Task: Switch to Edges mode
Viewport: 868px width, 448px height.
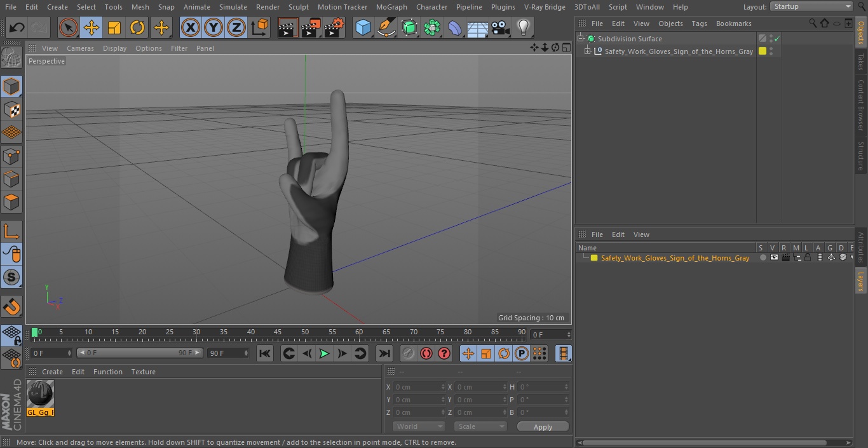Action: pyautogui.click(x=11, y=179)
